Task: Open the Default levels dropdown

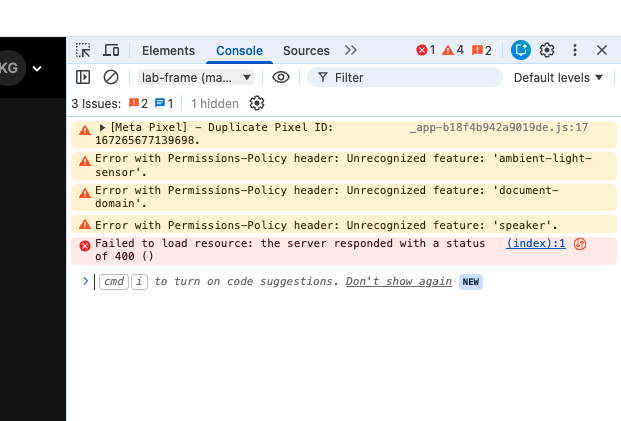Action: tap(558, 78)
